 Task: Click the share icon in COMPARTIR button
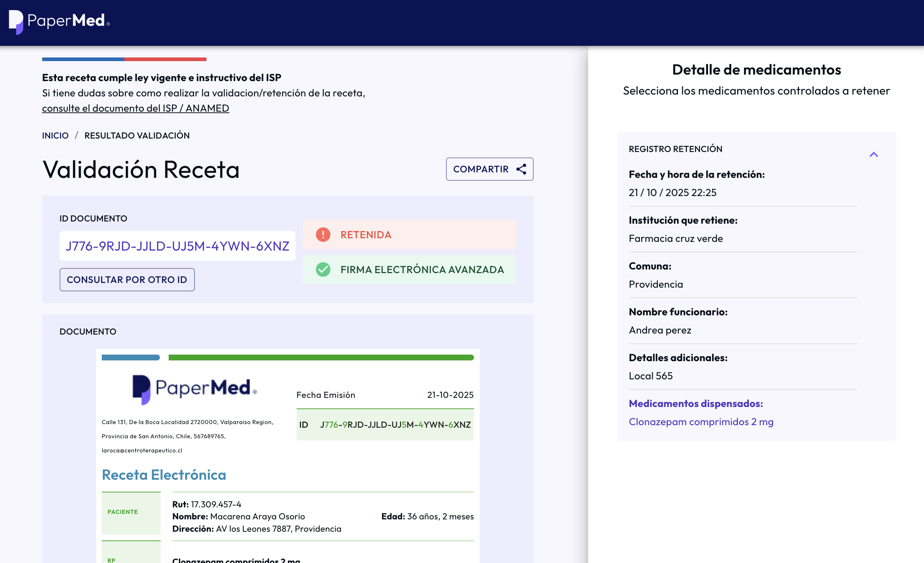(521, 169)
